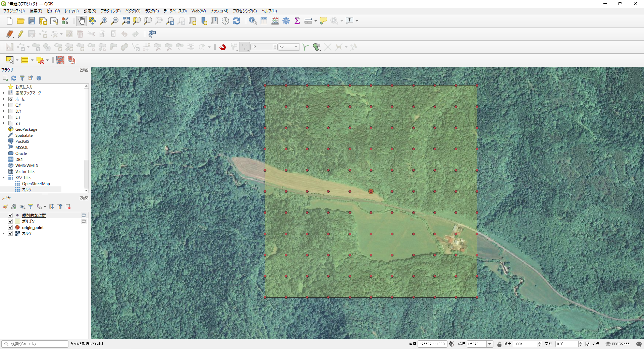Open the map scale dropdown
644x349 pixels.
click(x=490, y=344)
